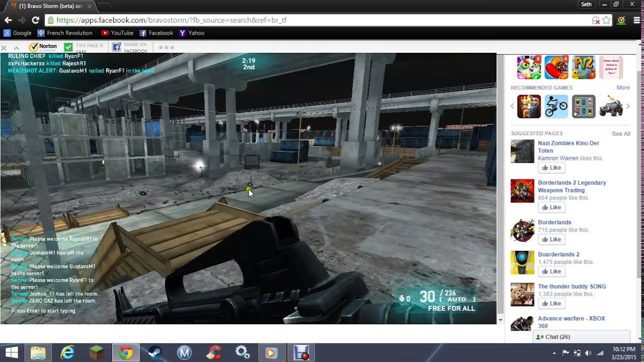The height and width of the screenshot is (362, 644).
Task: Open the FV2 FarmVille game icon
Action: pos(584,67)
